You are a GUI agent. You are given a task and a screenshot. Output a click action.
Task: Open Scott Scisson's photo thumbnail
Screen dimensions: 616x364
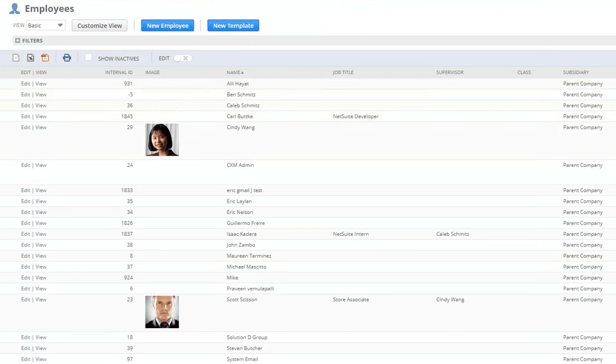click(162, 312)
